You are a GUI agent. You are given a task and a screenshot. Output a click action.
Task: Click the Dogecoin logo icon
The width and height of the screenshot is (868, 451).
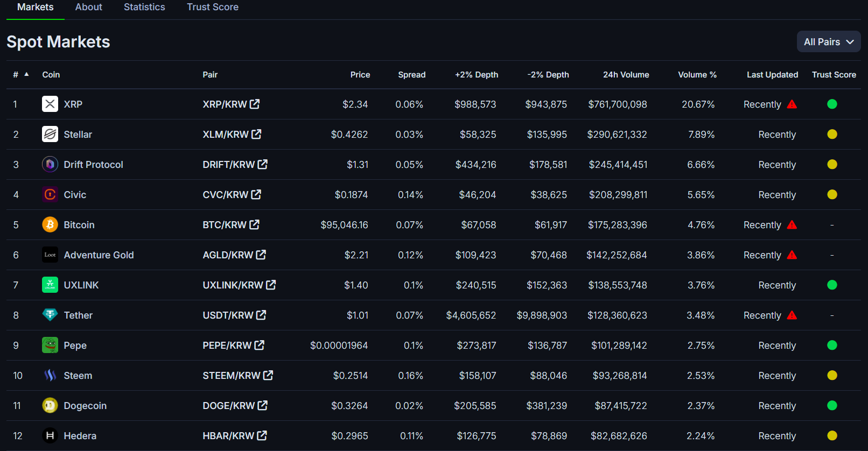[50, 405]
